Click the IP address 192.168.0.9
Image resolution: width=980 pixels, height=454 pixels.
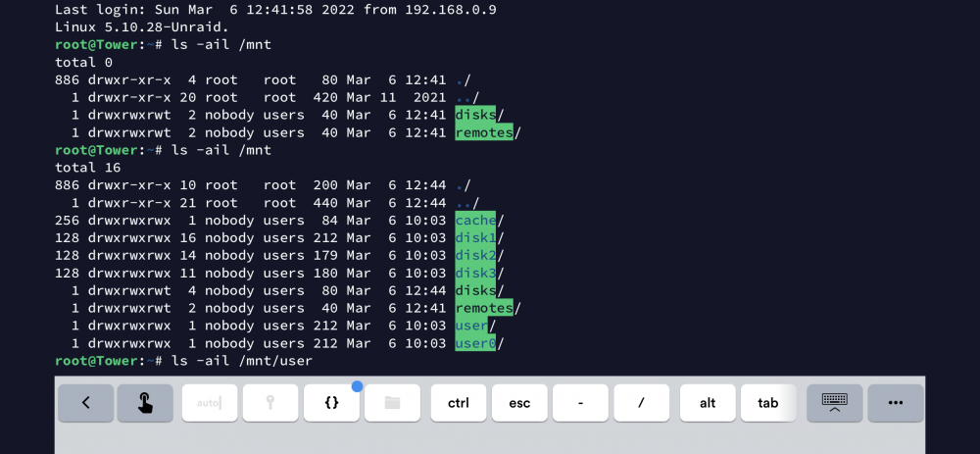tap(451, 10)
